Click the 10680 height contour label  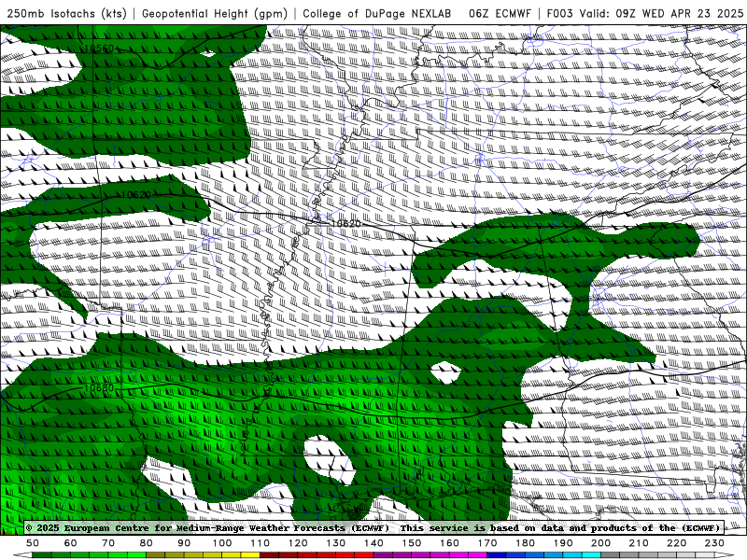pyautogui.click(x=99, y=388)
